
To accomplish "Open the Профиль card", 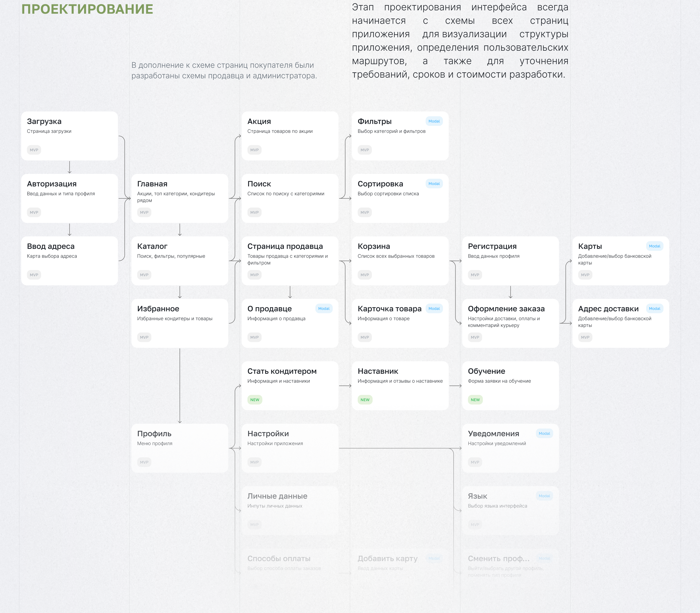I will click(x=179, y=448).
